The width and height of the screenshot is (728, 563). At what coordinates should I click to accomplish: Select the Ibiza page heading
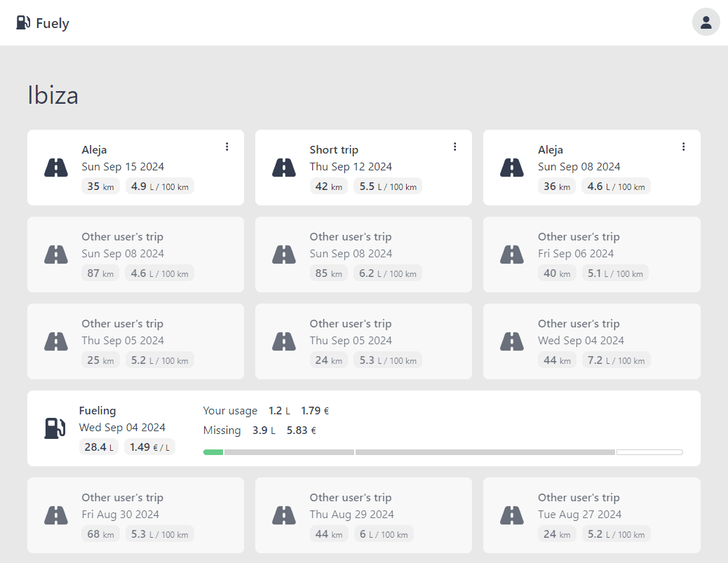point(53,95)
